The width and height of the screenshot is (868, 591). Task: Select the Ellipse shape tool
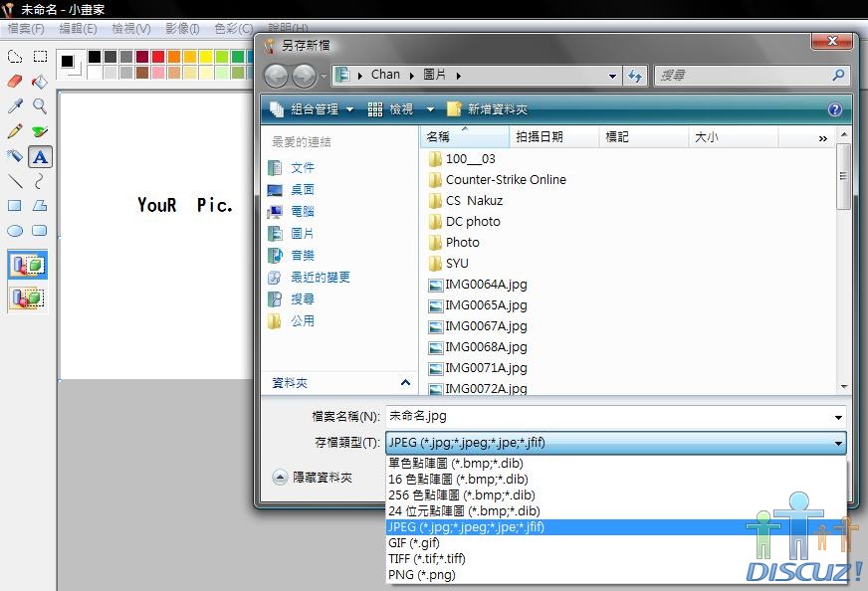click(15, 231)
